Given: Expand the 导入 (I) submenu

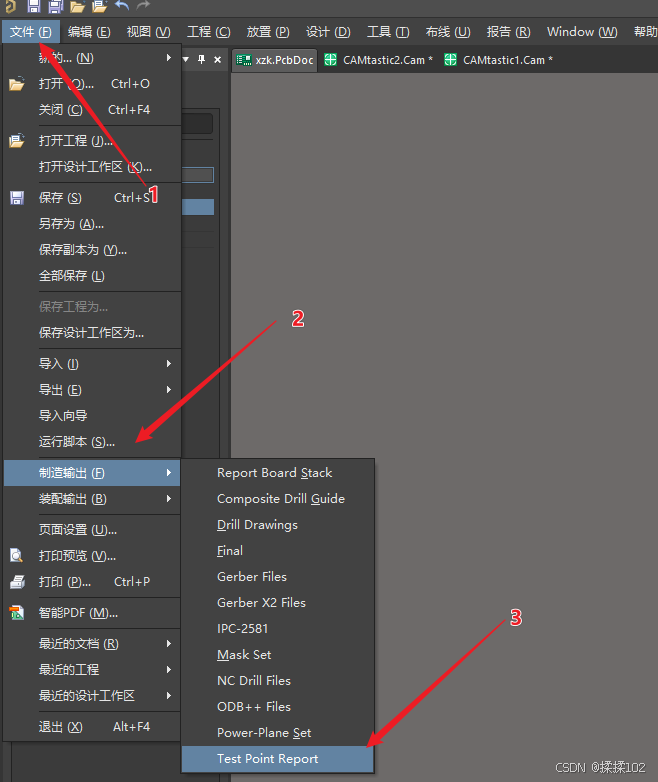Looking at the screenshot, I should (x=92, y=364).
